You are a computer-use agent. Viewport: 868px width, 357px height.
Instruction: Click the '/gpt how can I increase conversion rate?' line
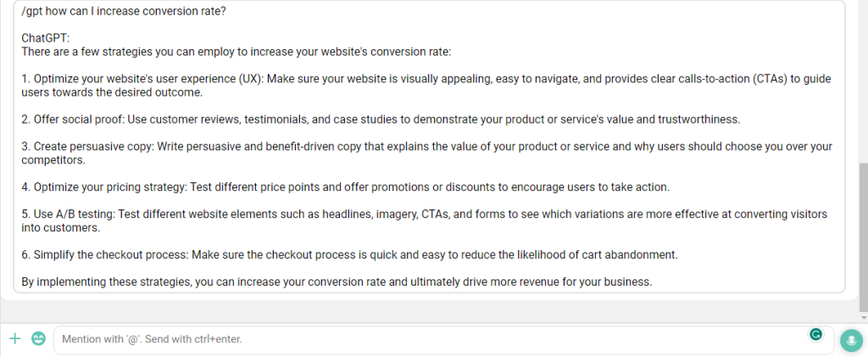click(124, 12)
